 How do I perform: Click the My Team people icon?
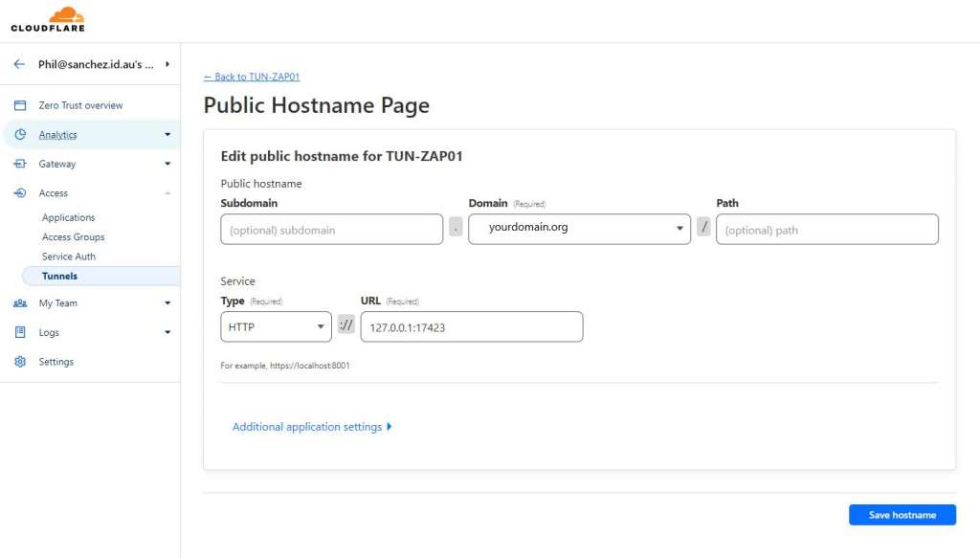(x=20, y=303)
